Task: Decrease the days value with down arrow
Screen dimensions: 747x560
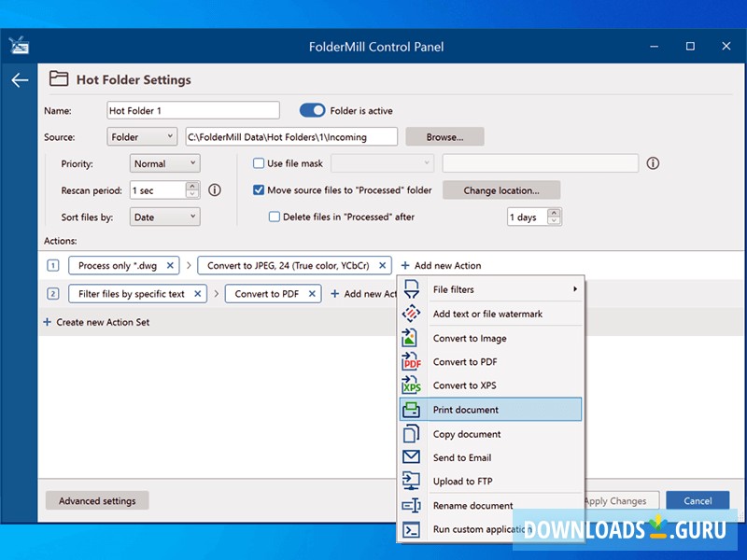Action: (x=554, y=220)
